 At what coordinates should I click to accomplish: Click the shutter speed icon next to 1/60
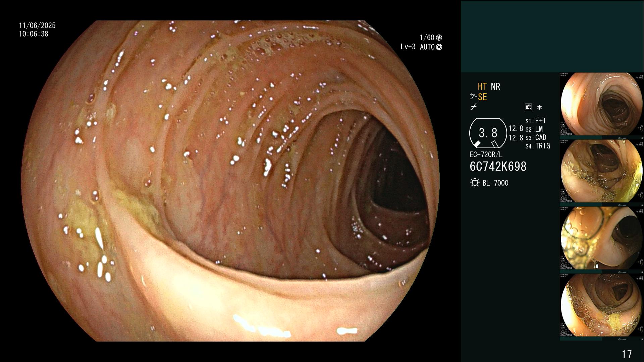pyautogui.click(x=439, y=38)
